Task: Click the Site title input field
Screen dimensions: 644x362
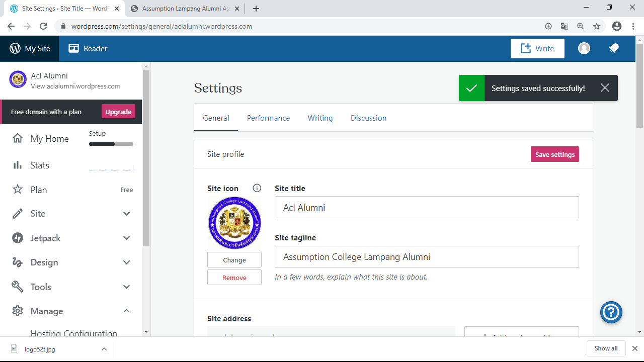Action: pos(426,208)
